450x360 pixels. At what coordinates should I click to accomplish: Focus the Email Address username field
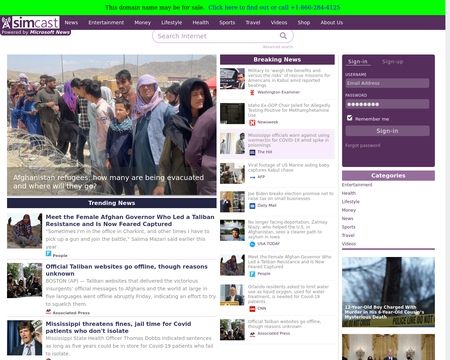pos(387,83)
